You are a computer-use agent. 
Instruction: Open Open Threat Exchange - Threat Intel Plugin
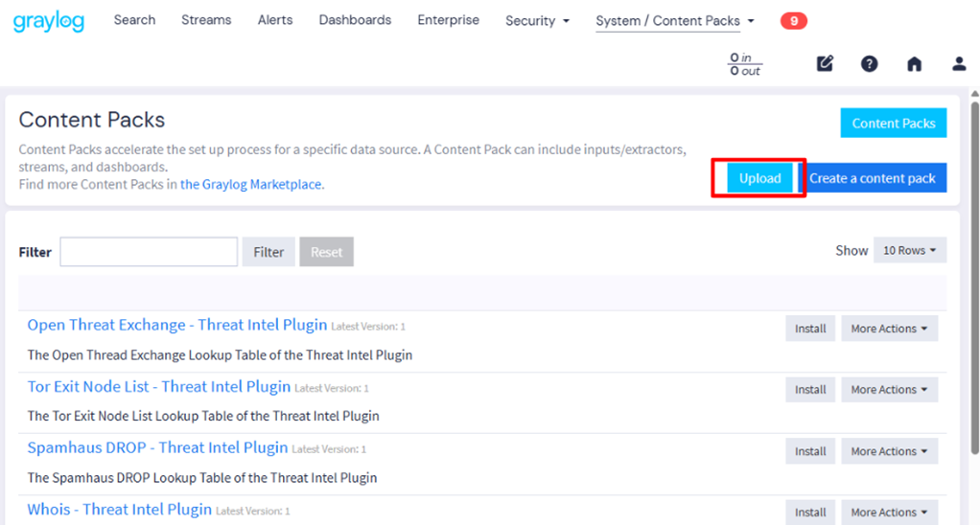click(176, 325)
